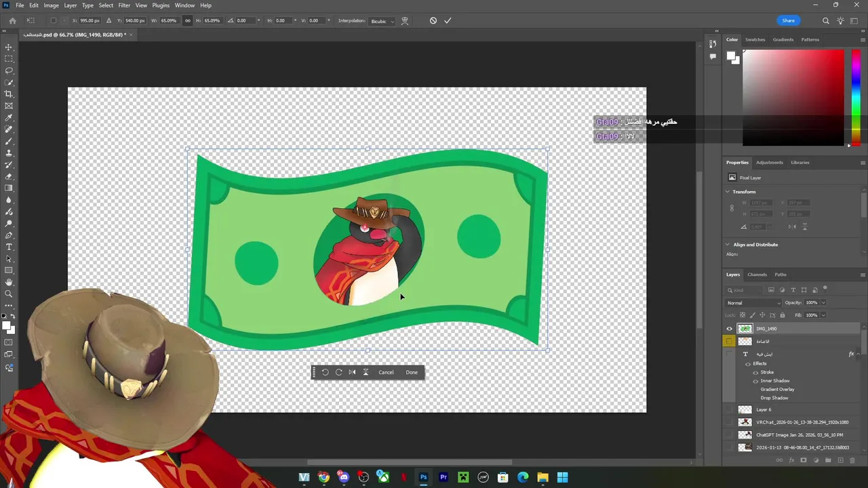Open the Opacity dropdown arrow
This screenshot has height=488, width=868.
tap(823, 303)
